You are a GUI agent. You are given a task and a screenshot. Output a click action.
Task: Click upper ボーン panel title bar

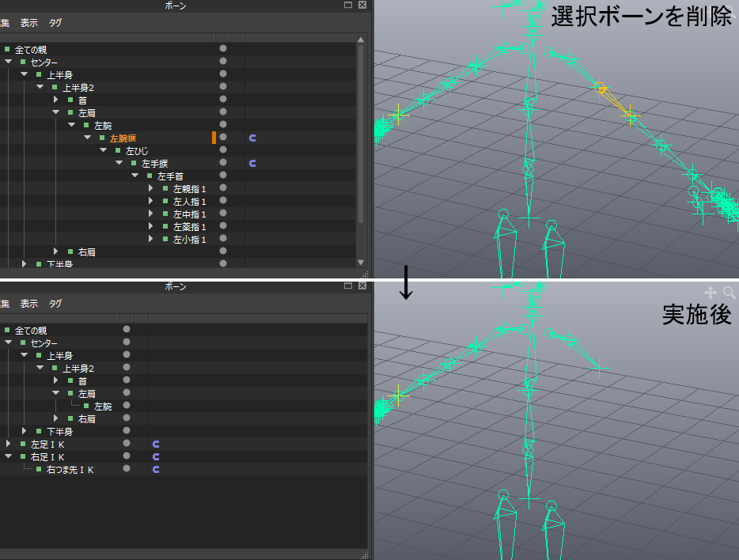click(176, 6)
